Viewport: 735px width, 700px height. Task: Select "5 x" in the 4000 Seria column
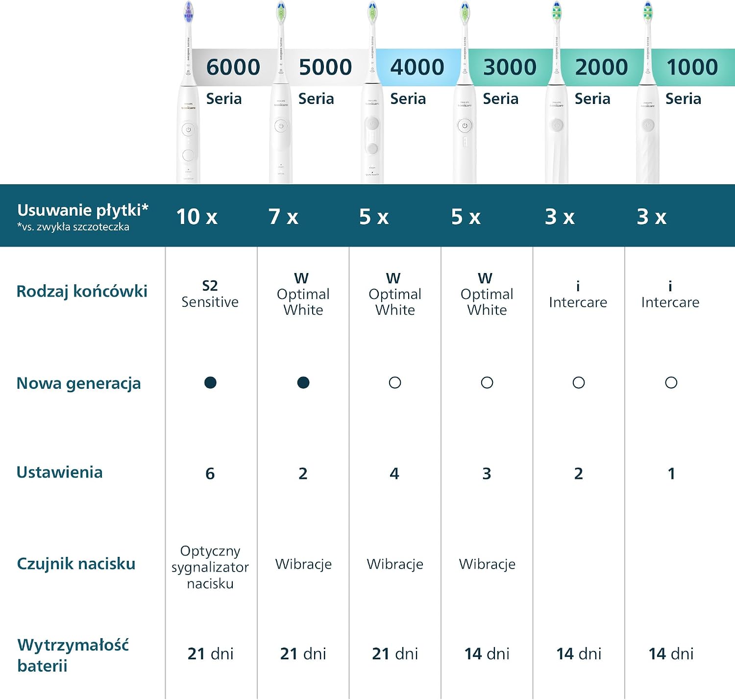374,217
